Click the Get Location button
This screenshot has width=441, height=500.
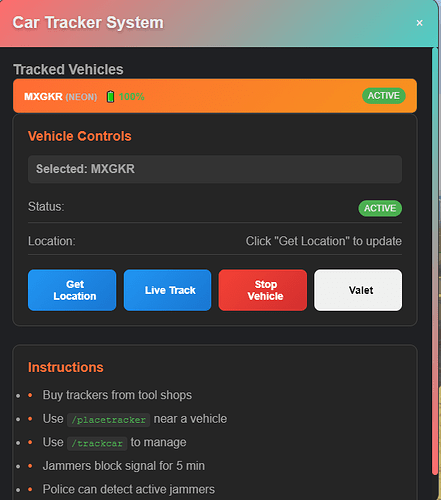(72, 290)
